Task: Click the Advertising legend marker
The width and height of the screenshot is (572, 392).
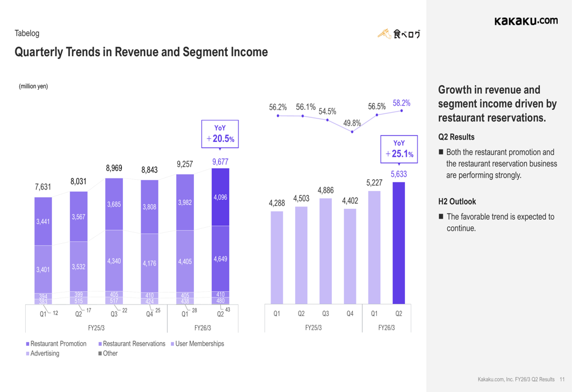Action: click(x=27, y=354)
